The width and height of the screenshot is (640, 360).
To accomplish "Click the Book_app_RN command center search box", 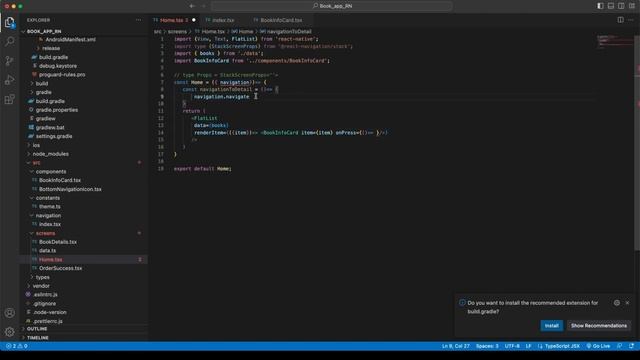I will tap(332, 6).
